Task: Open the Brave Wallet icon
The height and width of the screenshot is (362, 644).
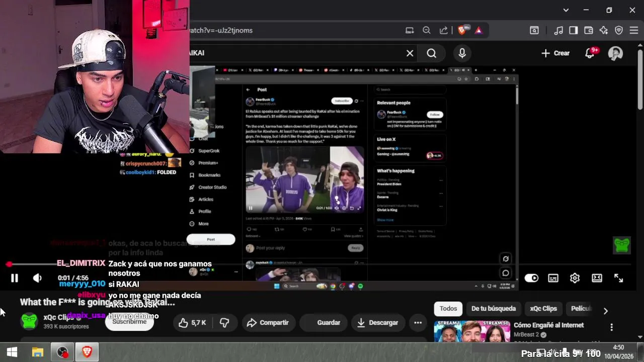Action: click(x=589, y=30)
